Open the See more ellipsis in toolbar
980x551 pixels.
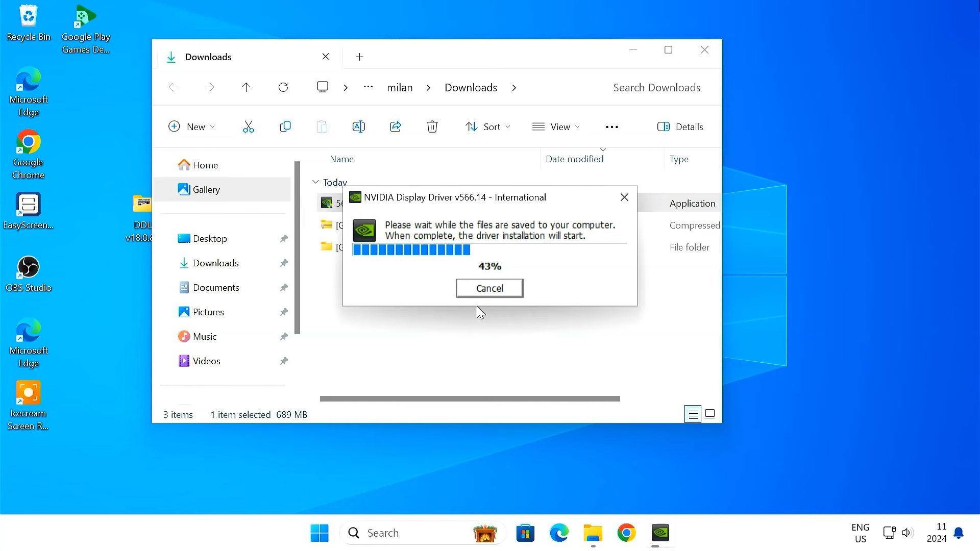(611, 127)
